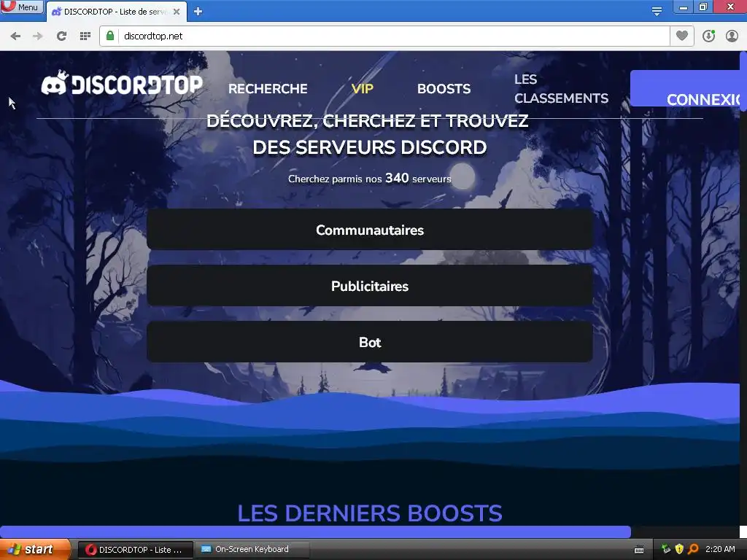Switch to DISCORDTOP taskbar item
Viewport: 747px width, 560px height.
tap(135, 550)
